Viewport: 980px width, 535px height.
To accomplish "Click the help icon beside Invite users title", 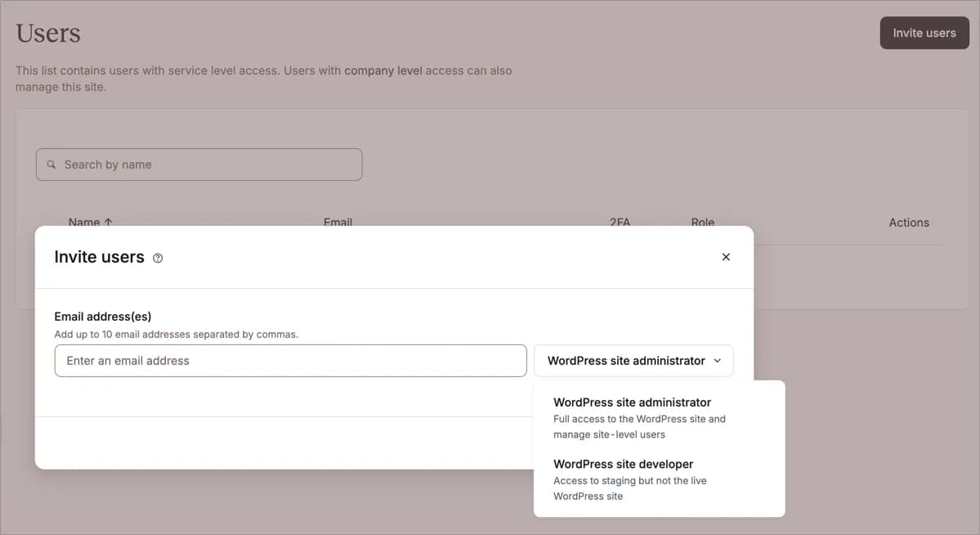I will [x=156, y=257].
